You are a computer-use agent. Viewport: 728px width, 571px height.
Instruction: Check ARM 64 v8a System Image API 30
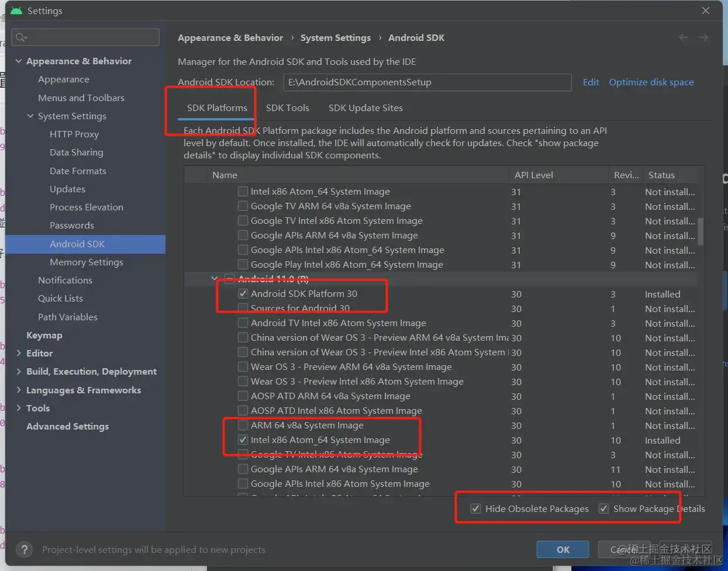(x=243, y=425)
